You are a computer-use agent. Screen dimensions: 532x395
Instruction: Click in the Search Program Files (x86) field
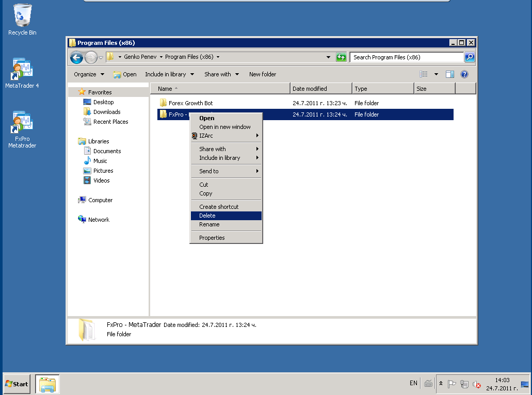(x=407, y=57)
